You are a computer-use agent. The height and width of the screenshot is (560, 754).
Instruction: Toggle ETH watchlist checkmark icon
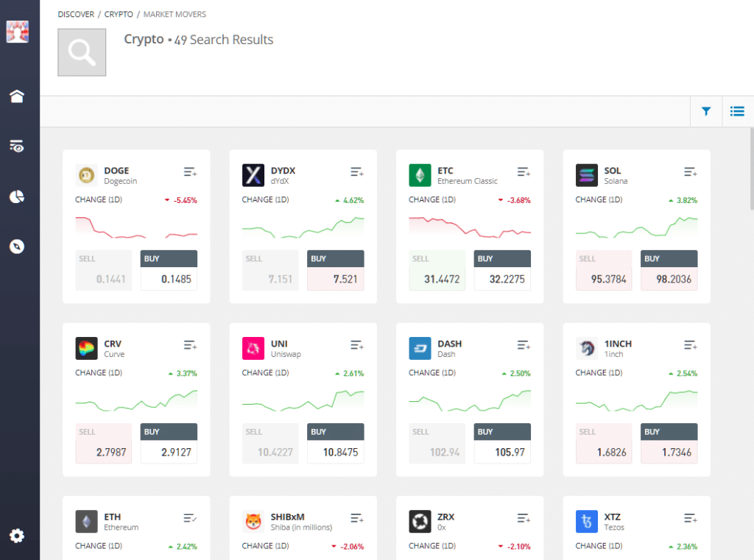click(190, 518)
